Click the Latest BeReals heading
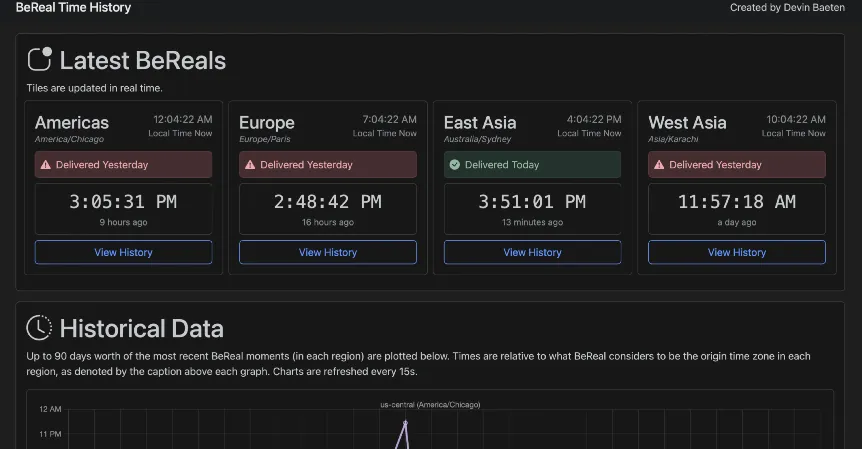The image size is (862, 449). tap(143, 60)
